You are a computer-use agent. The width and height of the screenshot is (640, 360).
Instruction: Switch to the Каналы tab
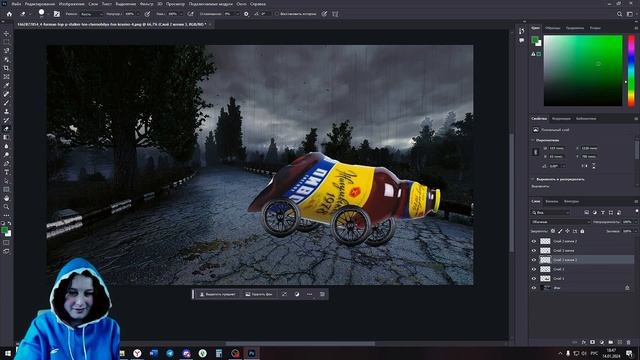(x=551, y=201)
